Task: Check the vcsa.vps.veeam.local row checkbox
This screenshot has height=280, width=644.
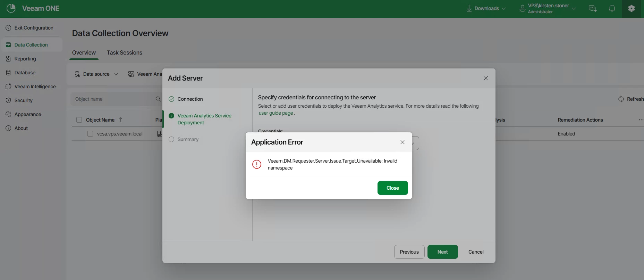Action: point(90,134)
